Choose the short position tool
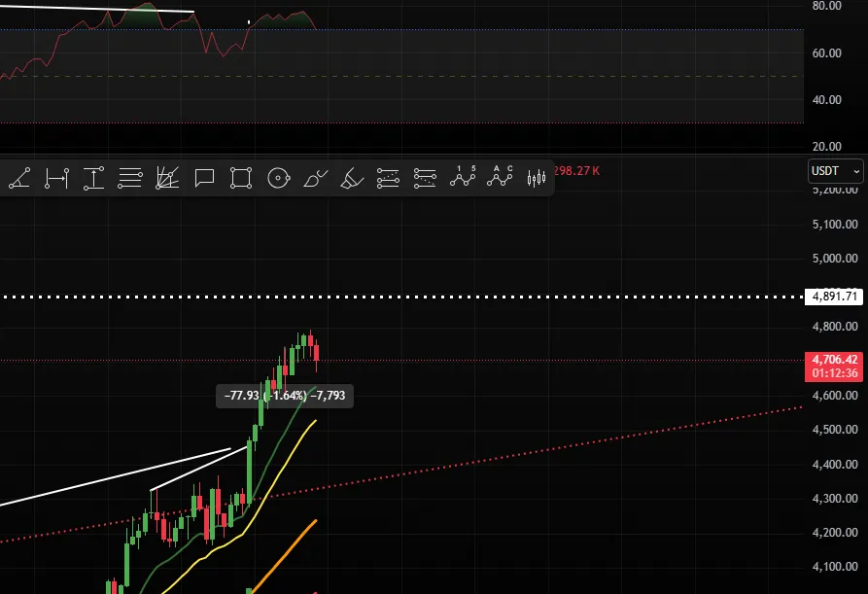868x594 pixels. (425, 178)
